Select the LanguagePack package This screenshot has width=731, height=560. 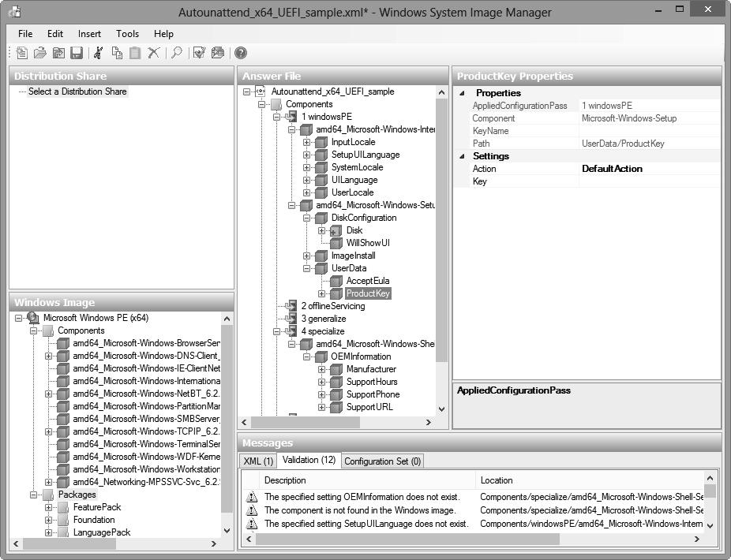pos(102,532)
